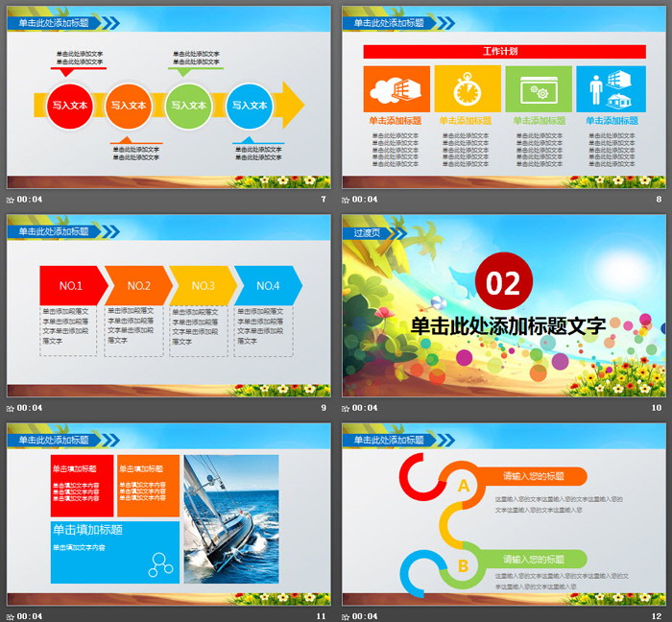Select the red circle numbered 02
Viewport: 672px width, 622px height.
click(503, 282)
